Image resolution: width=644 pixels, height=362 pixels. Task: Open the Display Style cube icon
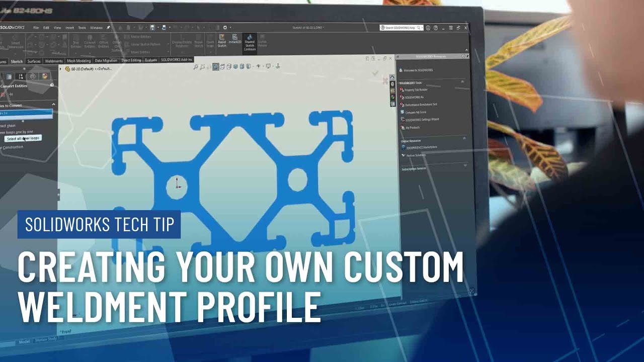click(235, 66)
